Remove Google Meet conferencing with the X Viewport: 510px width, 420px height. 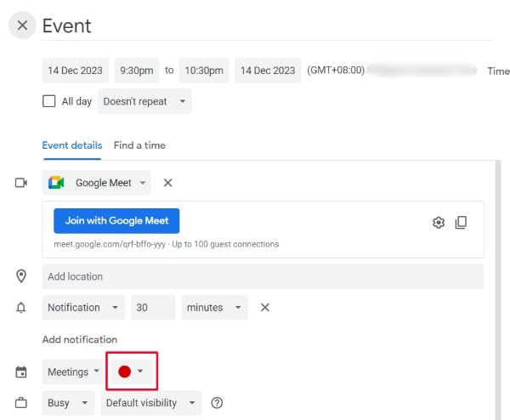tap(167, 183)
